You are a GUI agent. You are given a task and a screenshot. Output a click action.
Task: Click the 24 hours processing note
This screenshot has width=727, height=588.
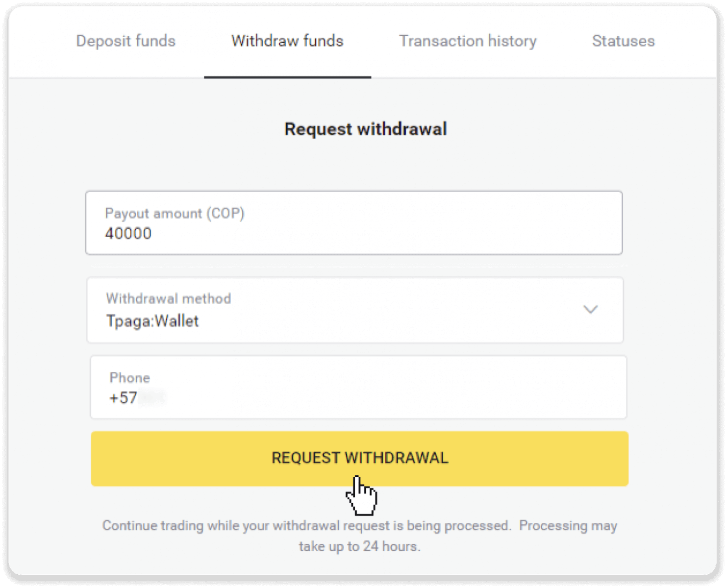[359, 545]
